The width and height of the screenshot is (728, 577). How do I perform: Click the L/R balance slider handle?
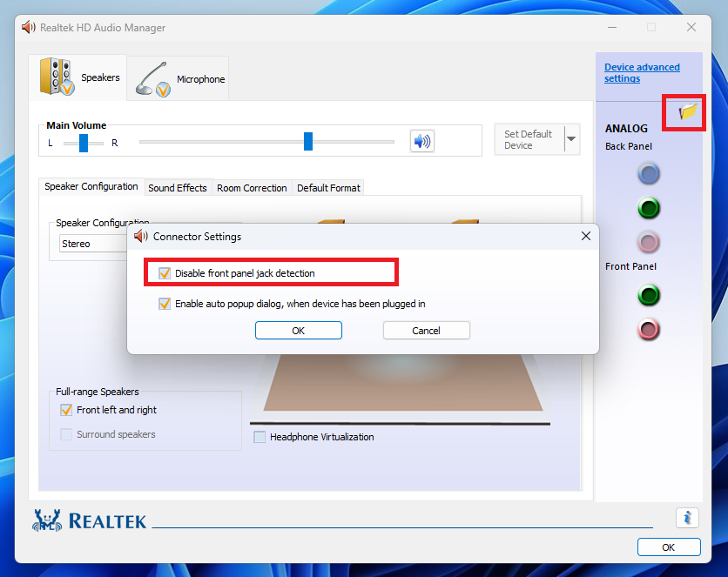84,143
